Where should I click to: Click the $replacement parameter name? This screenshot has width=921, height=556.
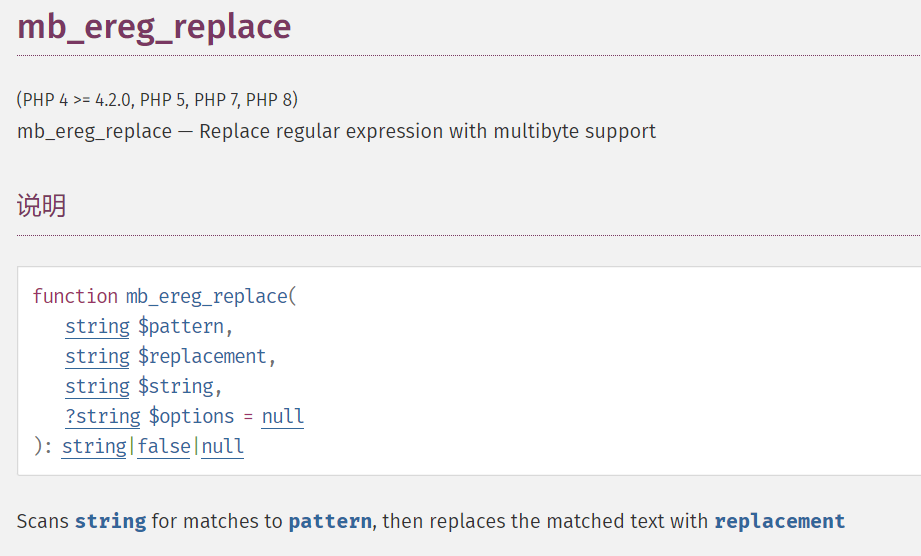click(x=203, y=356)
